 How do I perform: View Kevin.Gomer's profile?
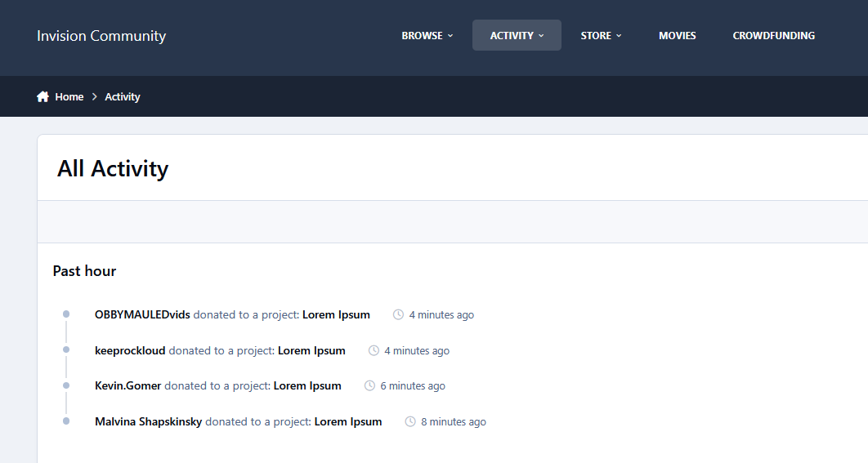128,386
